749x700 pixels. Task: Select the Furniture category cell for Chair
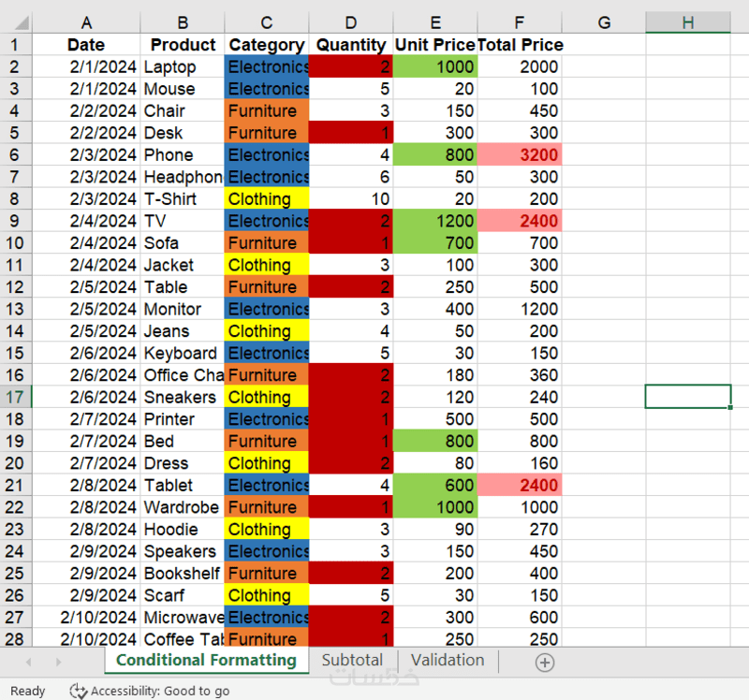pyautogui.click(x=267, y=110)
